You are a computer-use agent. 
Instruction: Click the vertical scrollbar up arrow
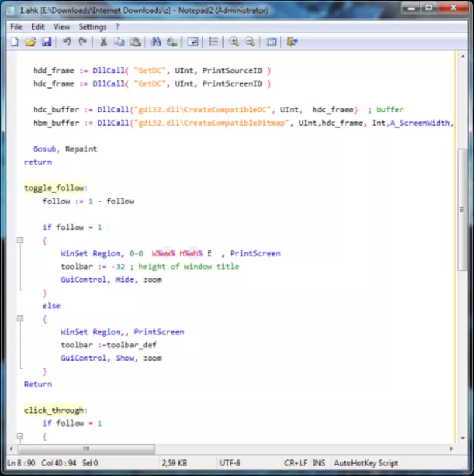point(463,57)
